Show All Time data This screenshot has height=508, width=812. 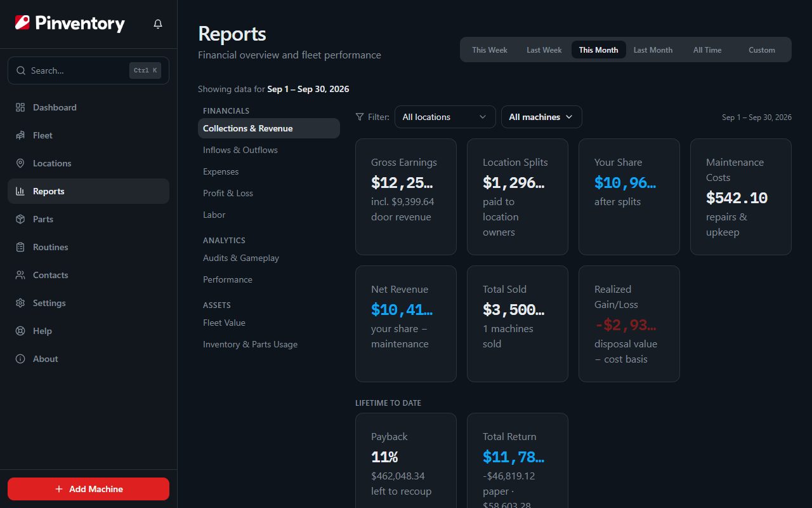coord(707,50)
